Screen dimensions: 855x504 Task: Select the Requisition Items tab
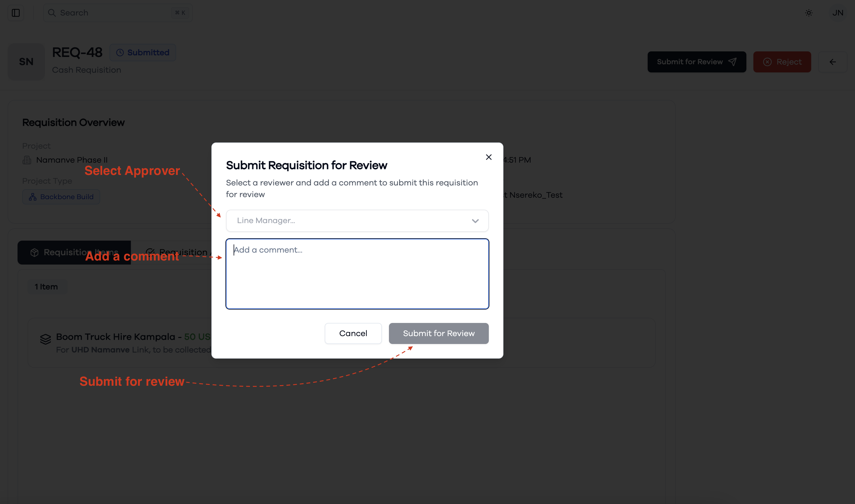click(74, 252)
